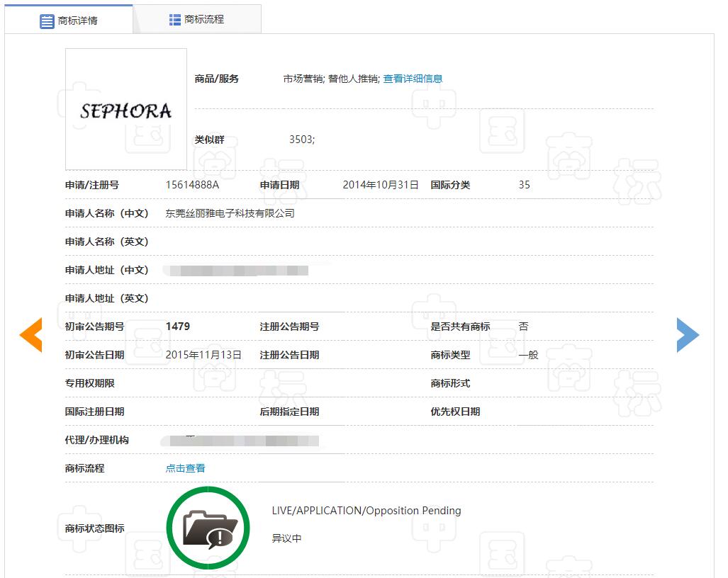Click the 异议中 status text
Screen dimensions: 728x578
[286, 538]
